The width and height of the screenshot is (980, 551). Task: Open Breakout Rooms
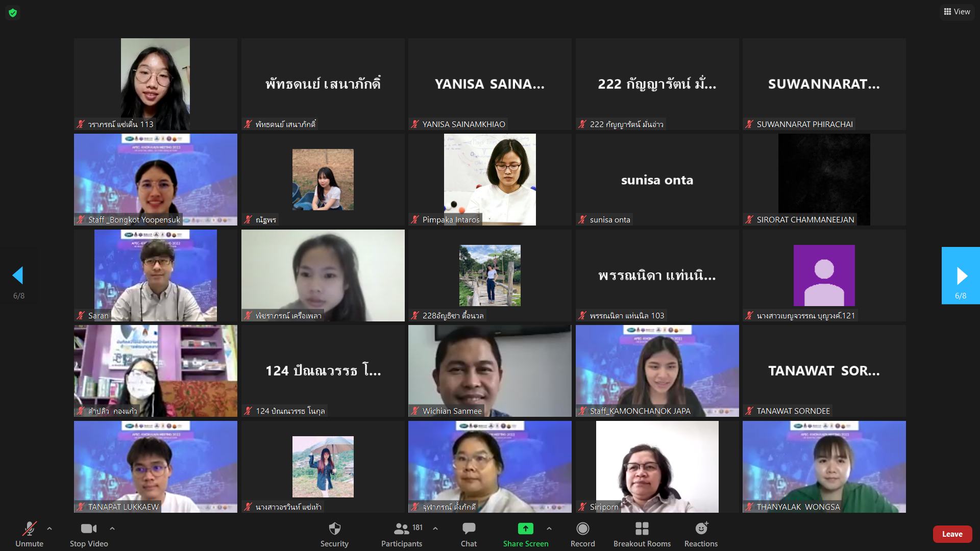tap(642, 534)
